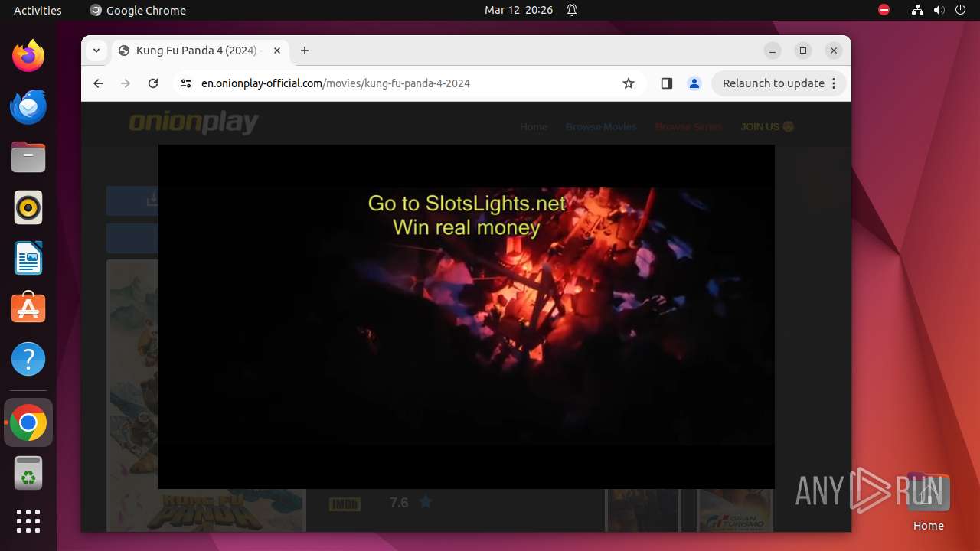Close the Kung Fu Panda 4 tab
This screenshot has height=551, width=980.
pyautogui.click(x=277, y=51)
